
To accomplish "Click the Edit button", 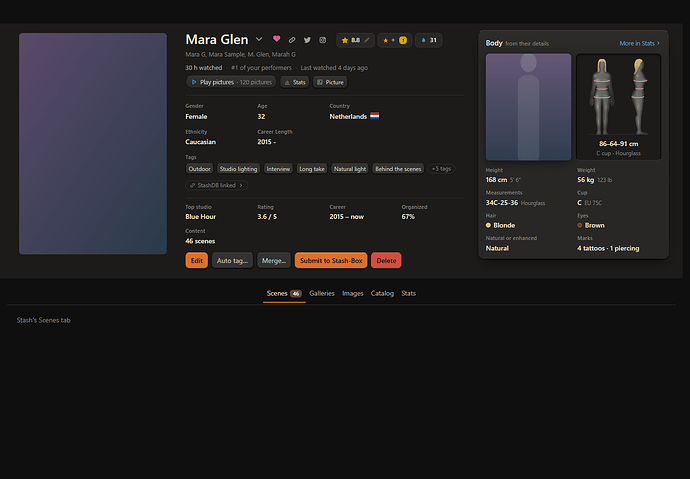I will [197, 260].
